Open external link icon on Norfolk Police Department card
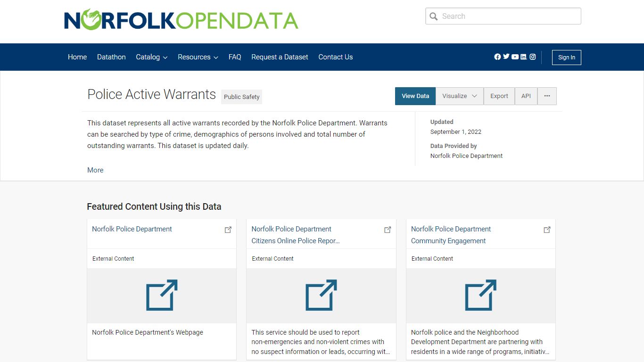This screenshot has height=362, width=644. click(x=228, y=230)
